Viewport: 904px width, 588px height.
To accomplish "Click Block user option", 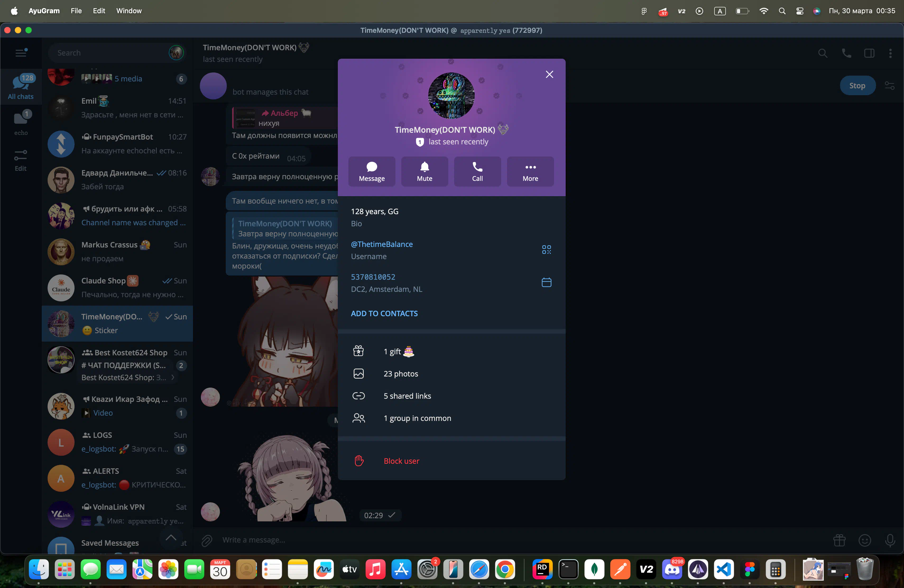I will (x=401, y=461).
